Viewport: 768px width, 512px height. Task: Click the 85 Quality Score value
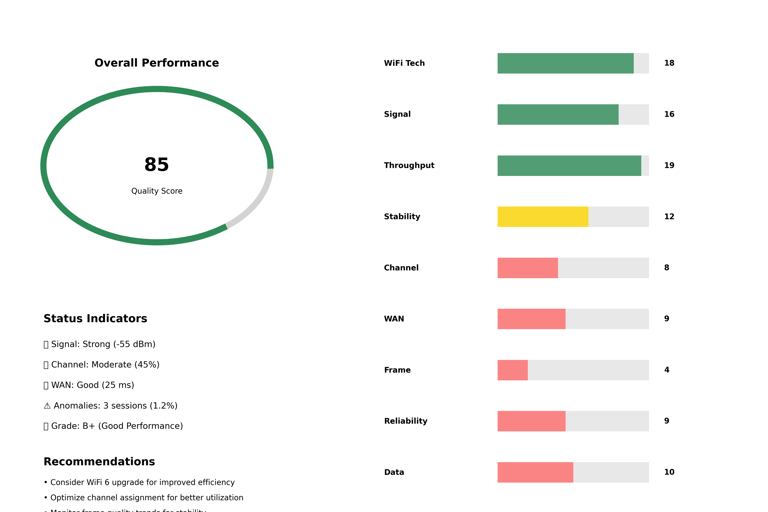(x=157, y=165)
